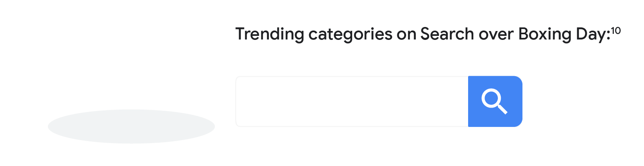Click the rounded right edge of search button
This screenshot has height=166, width=644.
[520, 102]
